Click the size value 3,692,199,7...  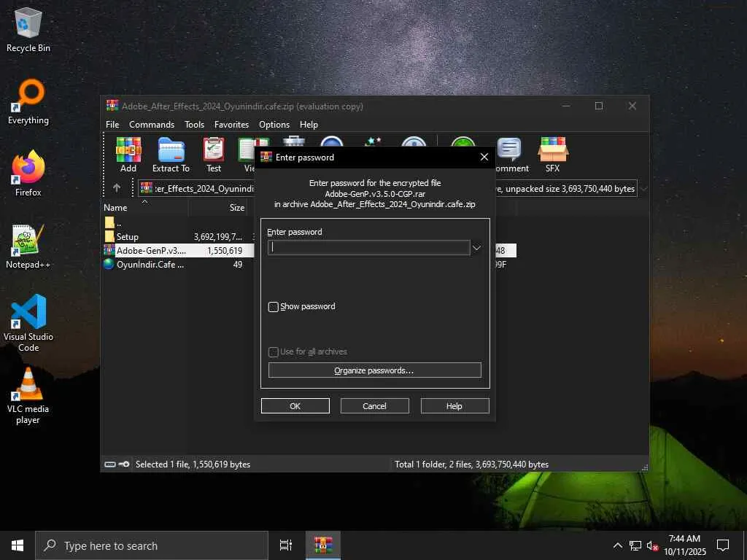pos(217,237)
